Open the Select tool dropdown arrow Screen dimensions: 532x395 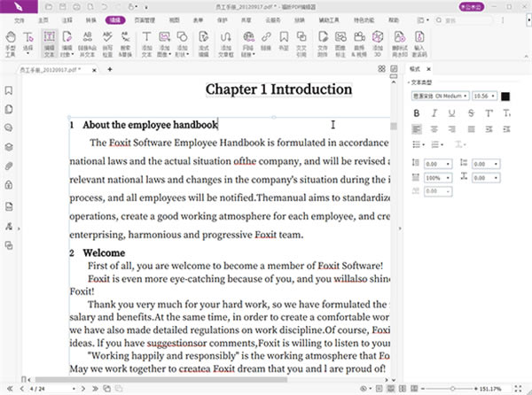[x=28, y=54]
